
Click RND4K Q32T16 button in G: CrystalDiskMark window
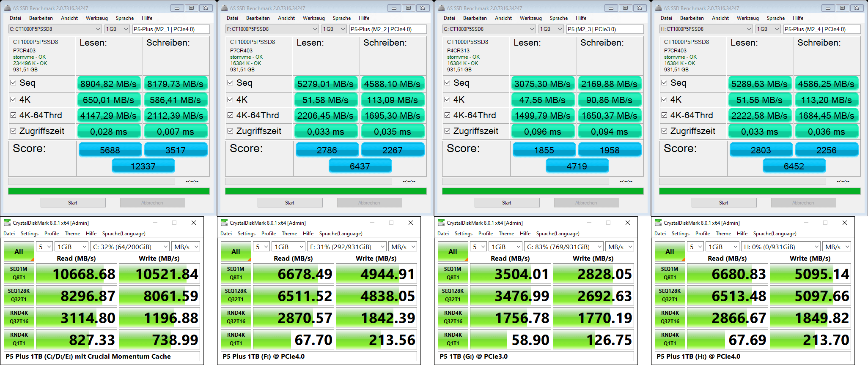453,317
